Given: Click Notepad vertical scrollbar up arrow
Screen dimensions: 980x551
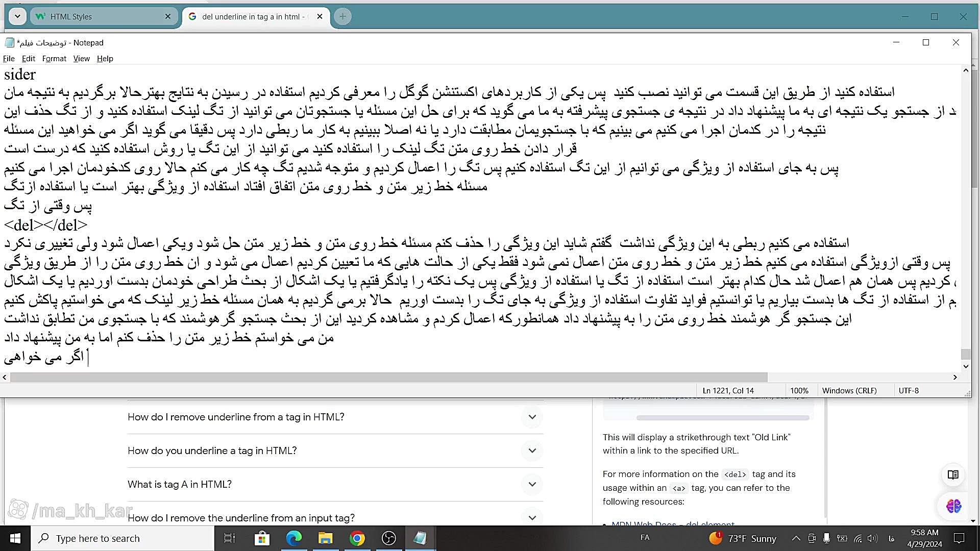Looking at the screenshot, I should click(966, 70).
